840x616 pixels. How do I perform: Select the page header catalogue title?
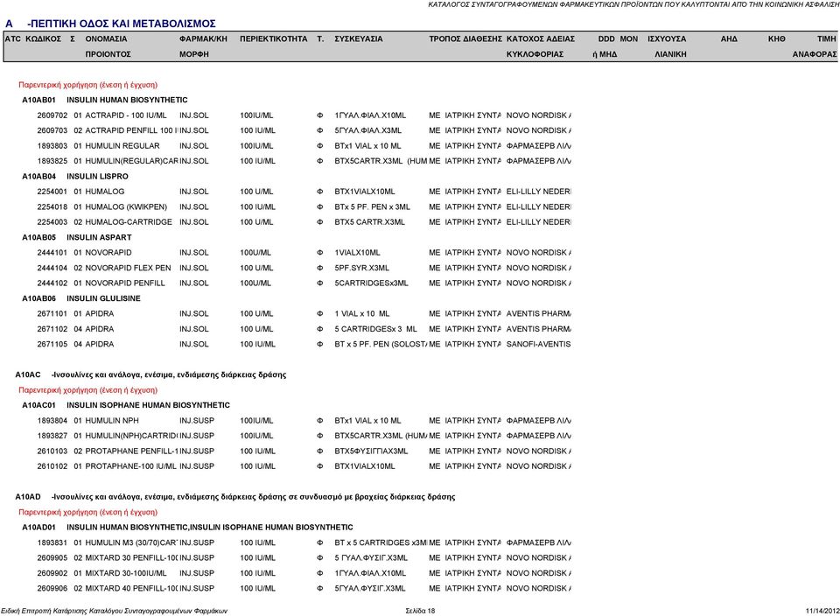(633, 4)
